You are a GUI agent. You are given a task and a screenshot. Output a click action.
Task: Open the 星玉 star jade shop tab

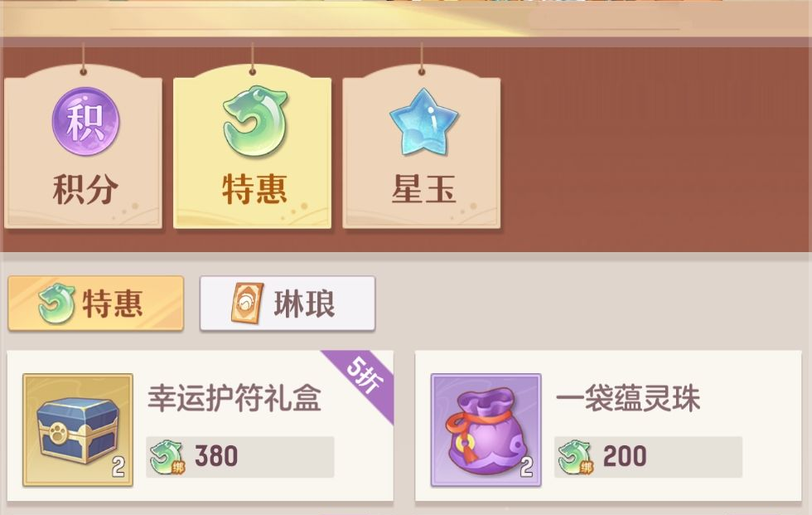pos(422,148)
